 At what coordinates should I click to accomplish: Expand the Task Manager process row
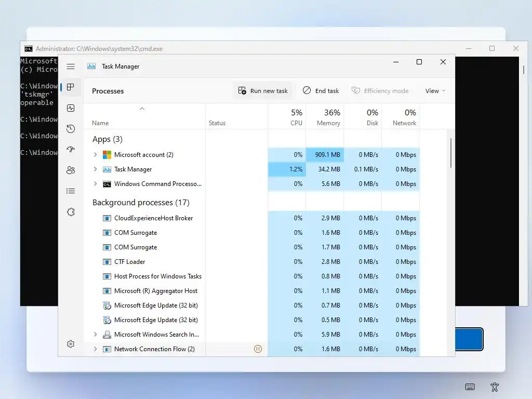click(x=96, y=169)
